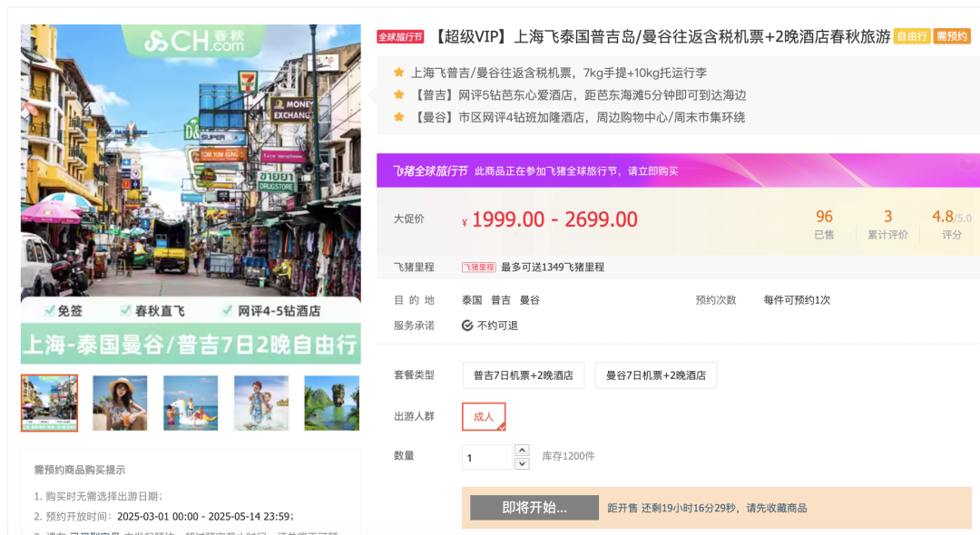
Task: Click the 96 已售 sales count
Action: 824,225
